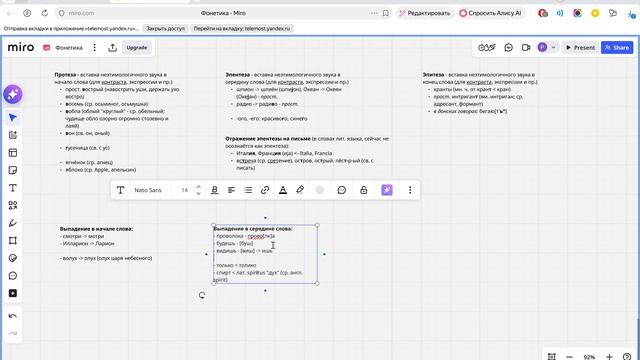Click the Редактировать browser button
640x360 pixels.
coord(424,13)
